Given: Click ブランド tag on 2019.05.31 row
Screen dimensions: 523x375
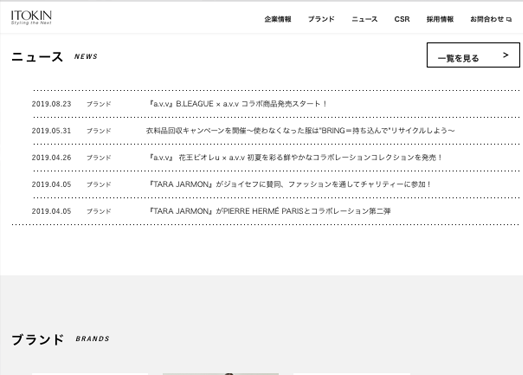Looking at the screenshot, I should point(99,131).
